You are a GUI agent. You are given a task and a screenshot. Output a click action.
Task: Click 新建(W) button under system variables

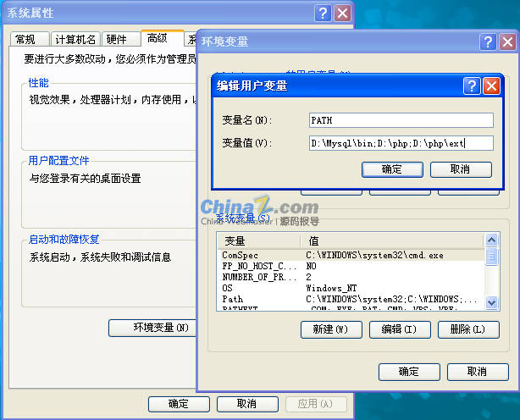[331, 329]
